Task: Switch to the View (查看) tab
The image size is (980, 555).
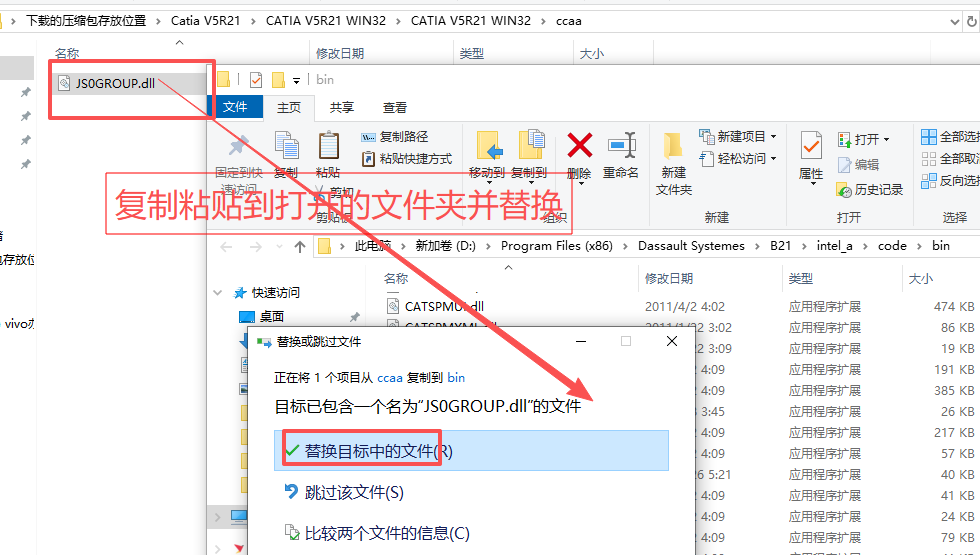Action: 395,108
